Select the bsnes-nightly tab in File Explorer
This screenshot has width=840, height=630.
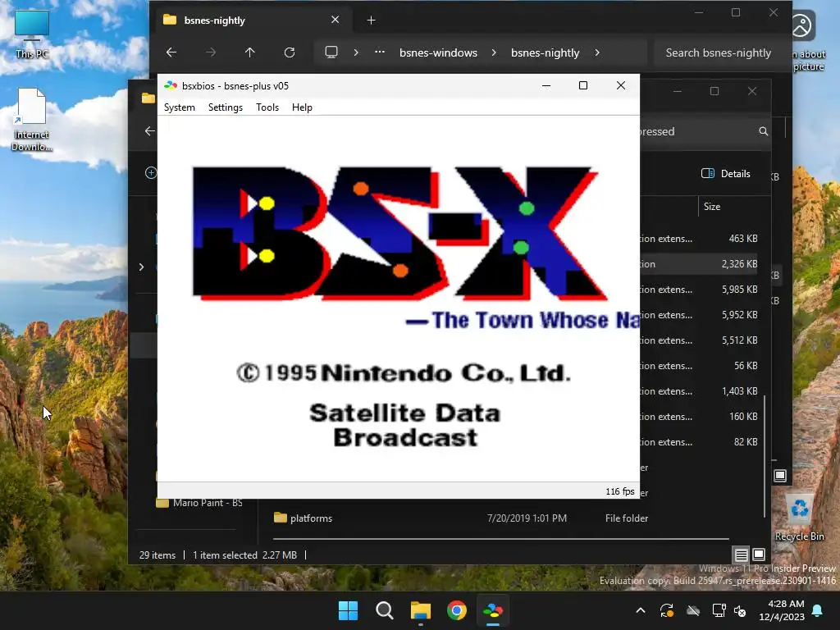coord(252,21)
